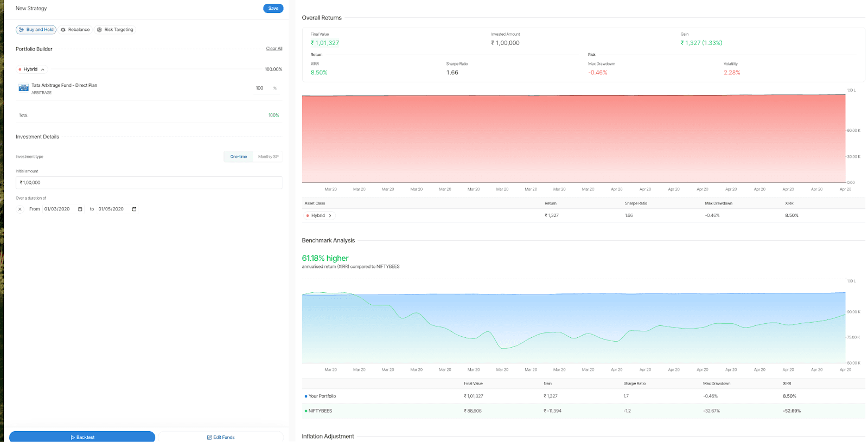Open the To date calendar picker icon
Viewport: 868px width, 442px height.
tap(134, 209)
